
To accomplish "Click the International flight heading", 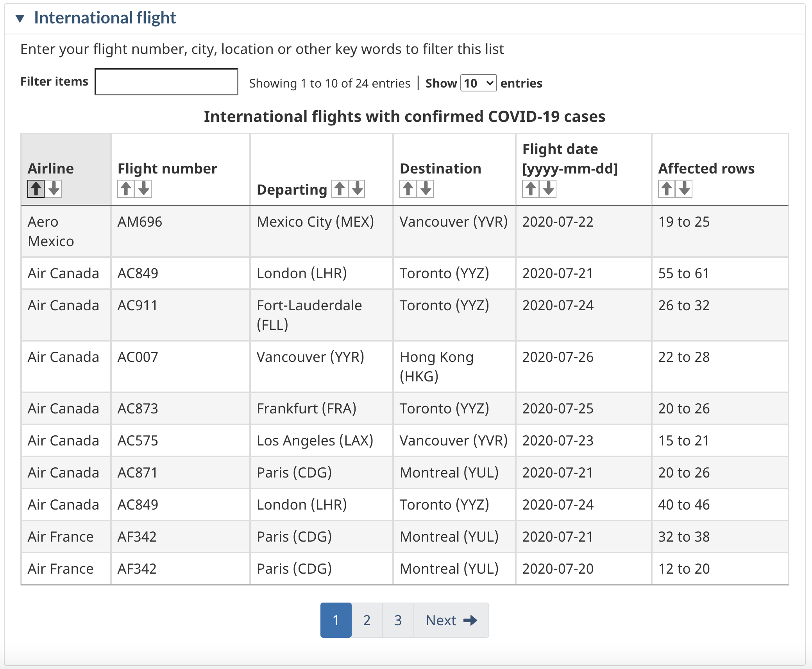I will pyautogui.click(x=105, y=18).
